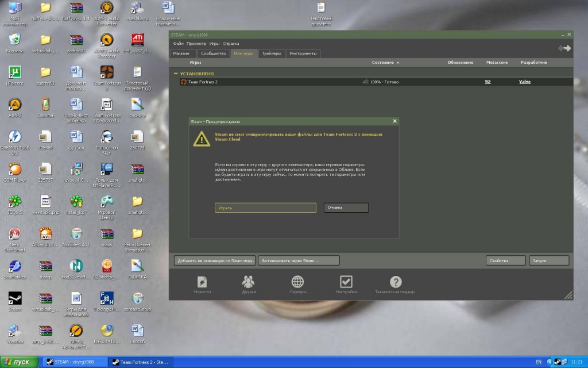
Task: Open the Файл menu
Action: 178,44
